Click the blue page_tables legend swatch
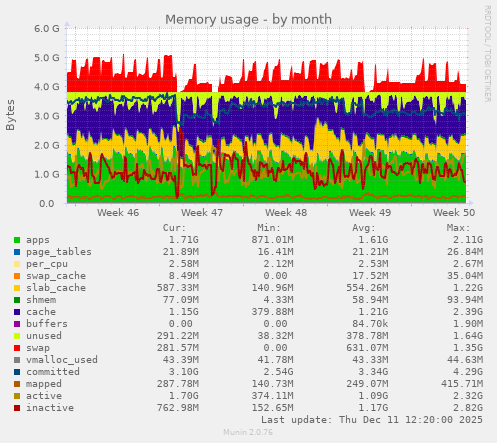497x443 pixels. click(x=17, y=252)
